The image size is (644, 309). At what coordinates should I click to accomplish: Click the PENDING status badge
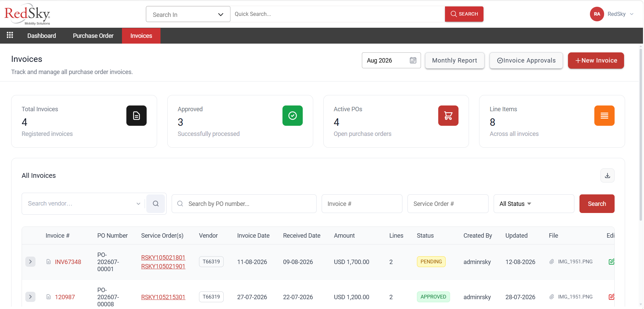tap(431, 262)
